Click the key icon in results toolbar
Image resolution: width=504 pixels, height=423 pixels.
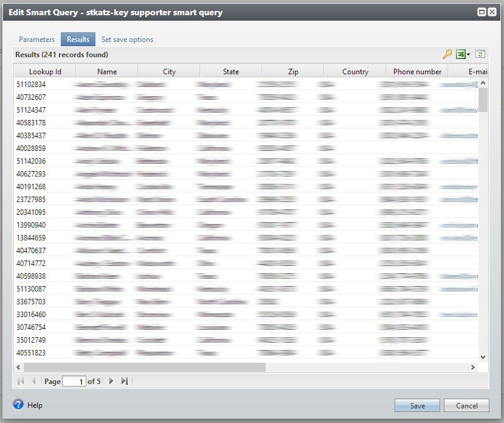[447, 55]
